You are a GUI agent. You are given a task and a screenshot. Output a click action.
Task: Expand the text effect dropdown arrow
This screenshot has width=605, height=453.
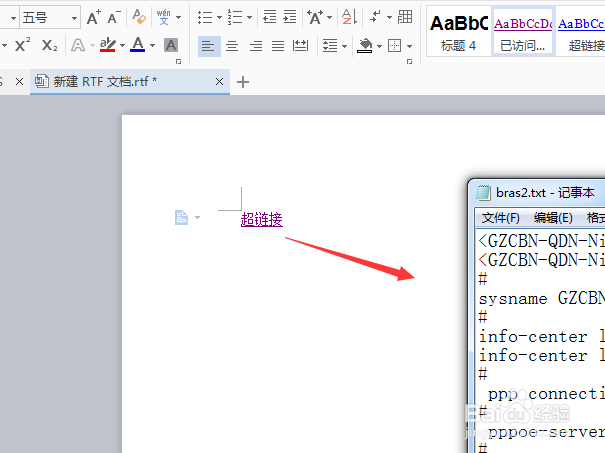92,46
